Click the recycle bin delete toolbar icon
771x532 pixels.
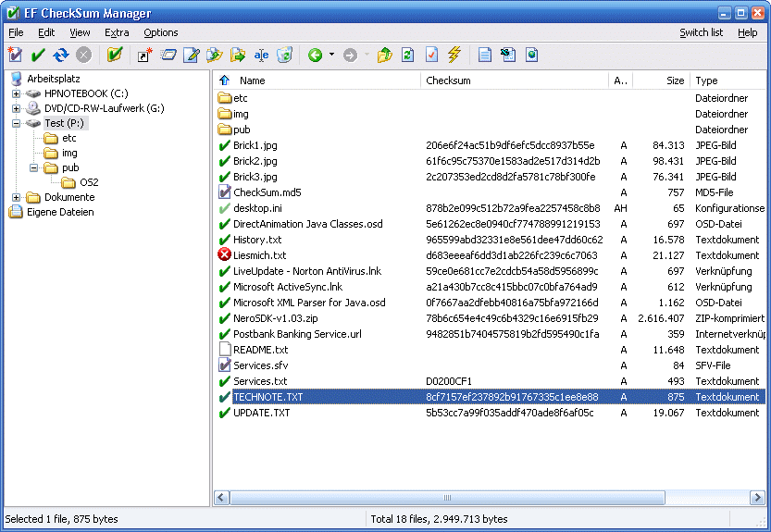pyautogui.click(x=285, y=55)
